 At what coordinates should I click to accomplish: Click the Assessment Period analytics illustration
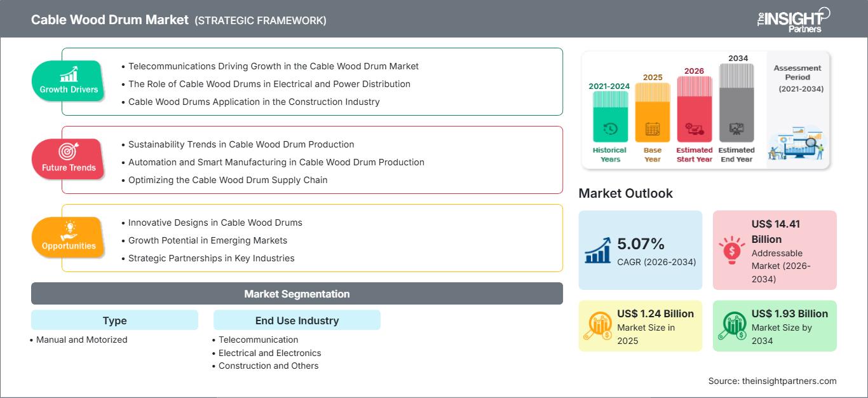[x=797, y=144]
